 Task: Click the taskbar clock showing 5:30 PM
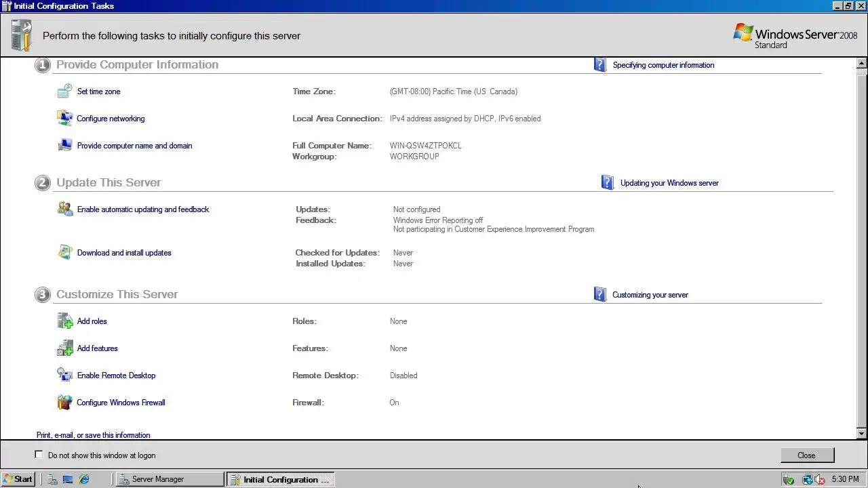845,479
